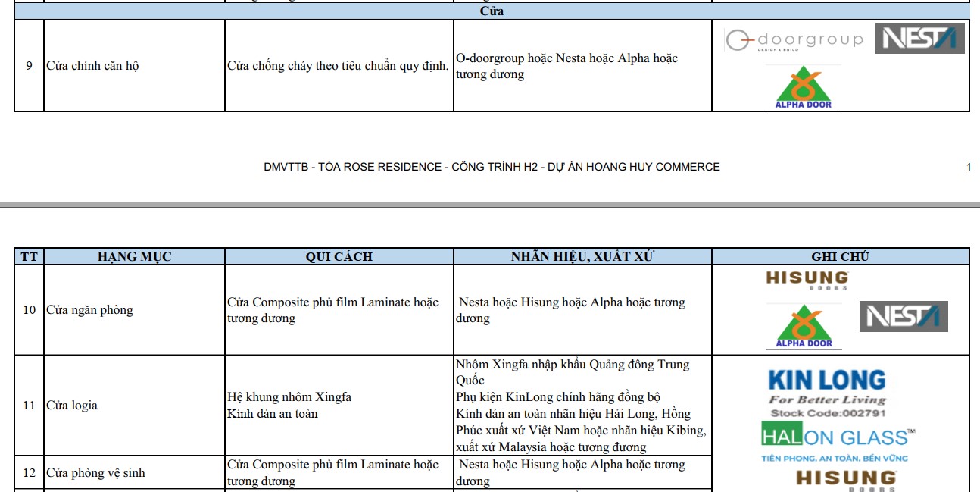The image size is (980, 492).
Task: Select the 'TT' column header
Action: (30, 256)
